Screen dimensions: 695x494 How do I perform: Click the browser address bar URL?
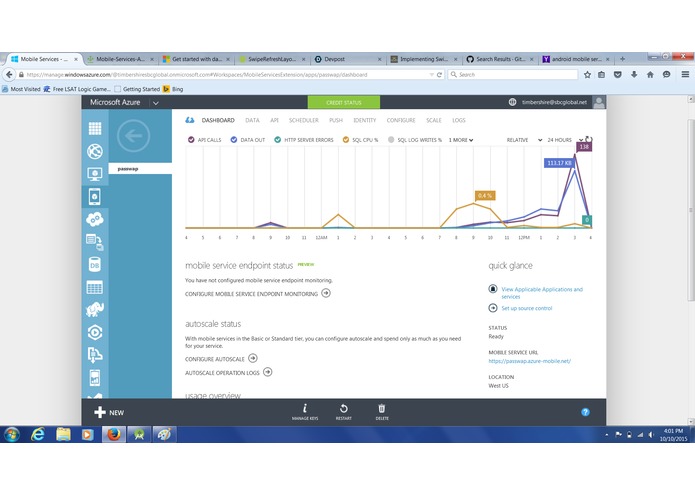[224, 75]
